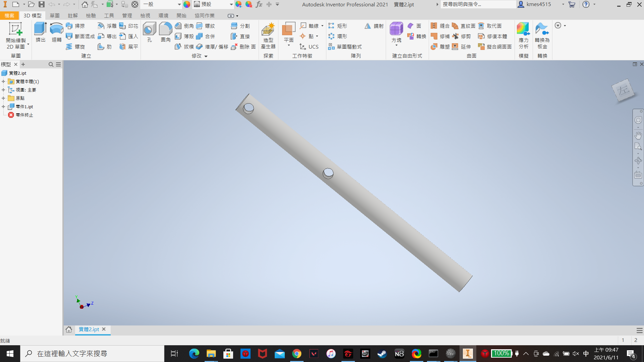Convert to Sheet Metal (轉換為板金)
Viewport: 644px width, 362px height.
click(x=542, y=36)
